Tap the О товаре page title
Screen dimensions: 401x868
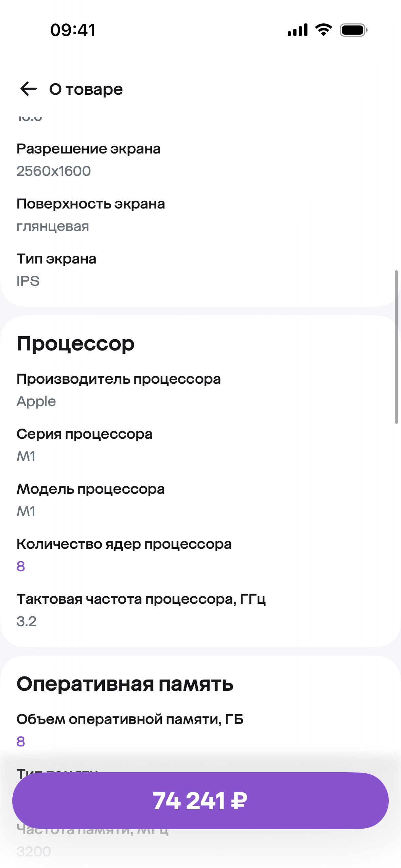[86, 89]
